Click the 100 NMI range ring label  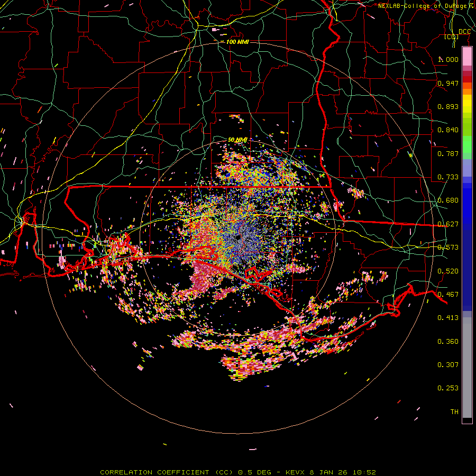[x=237, y=42]
